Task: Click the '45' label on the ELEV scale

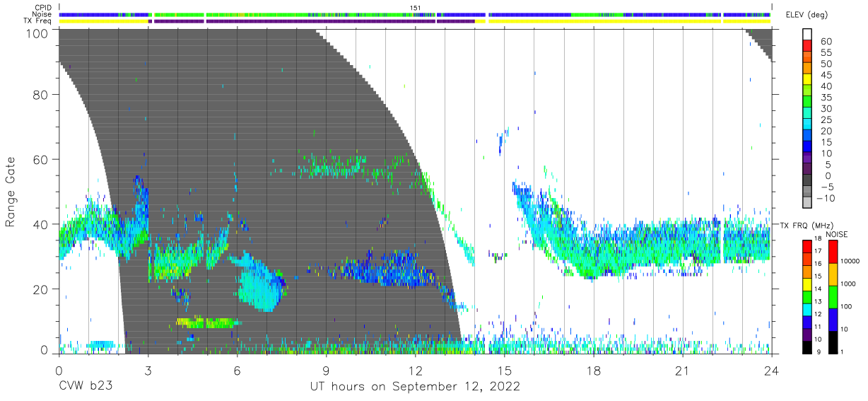Action: [x=826, y=76]
